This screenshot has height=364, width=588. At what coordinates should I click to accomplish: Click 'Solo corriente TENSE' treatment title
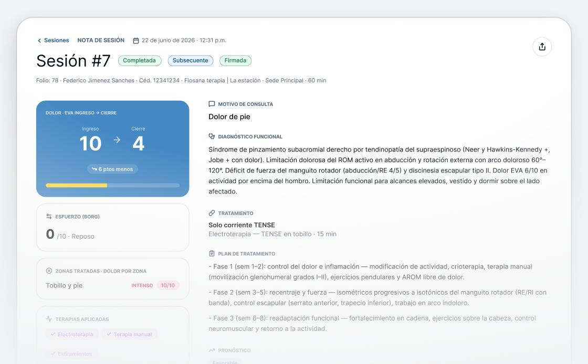tap(241, 225)
